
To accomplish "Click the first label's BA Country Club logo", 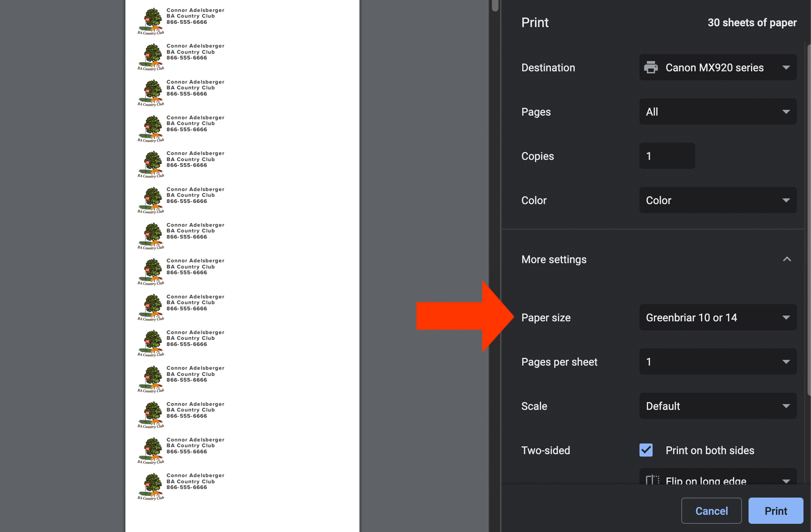I will [x=151, y=21].
